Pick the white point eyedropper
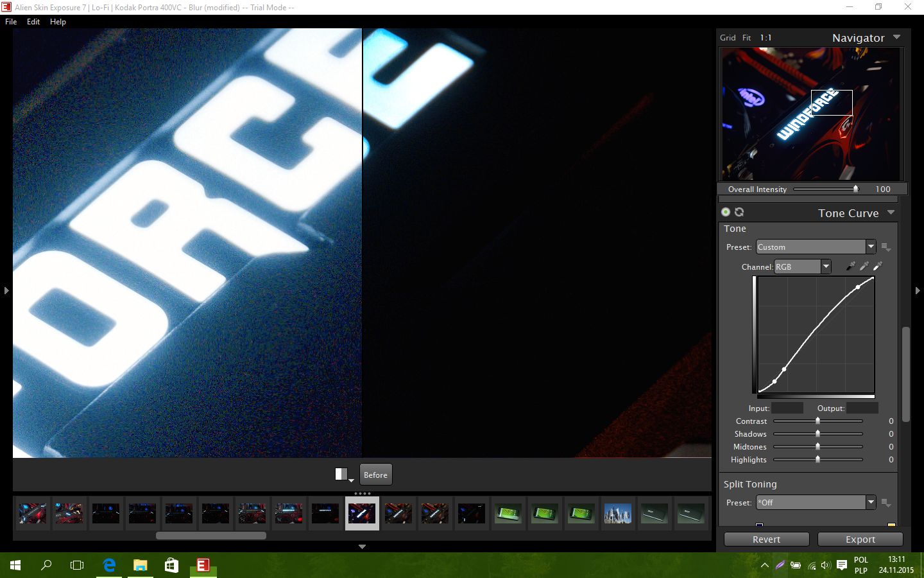 [878, 266]
